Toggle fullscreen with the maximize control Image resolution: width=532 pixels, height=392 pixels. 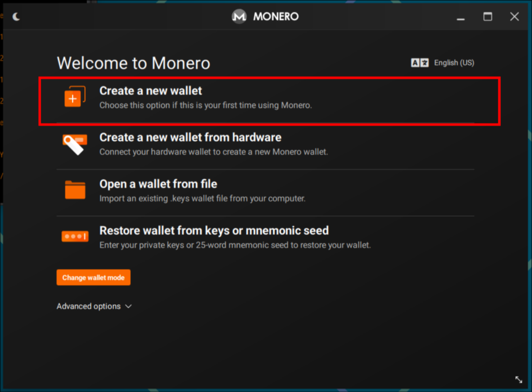(487, 16)
